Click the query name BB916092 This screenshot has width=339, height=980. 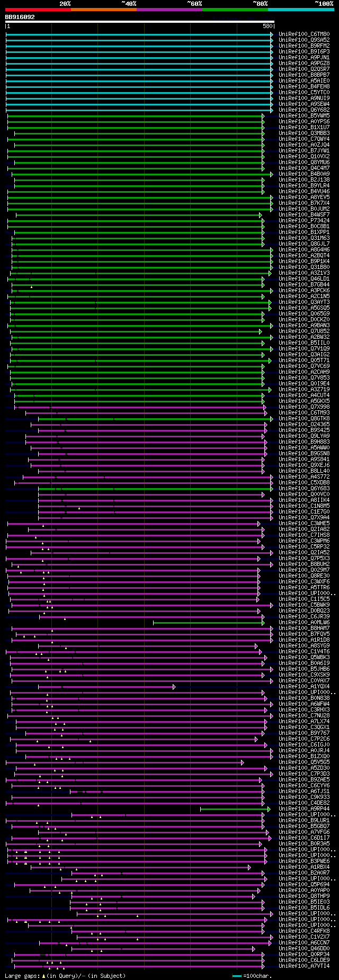(x=20, y=17)
